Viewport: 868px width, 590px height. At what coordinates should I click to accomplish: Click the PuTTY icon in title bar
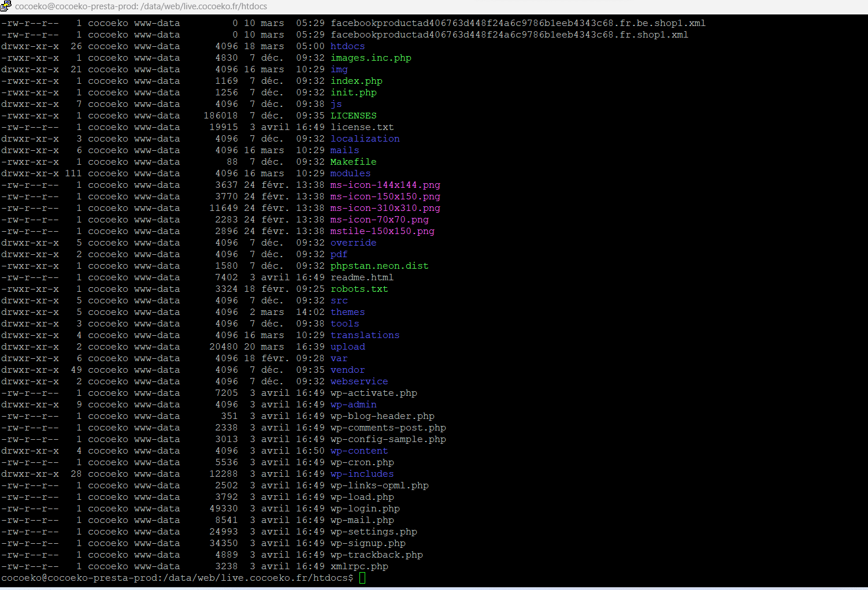tap(6, 6)
